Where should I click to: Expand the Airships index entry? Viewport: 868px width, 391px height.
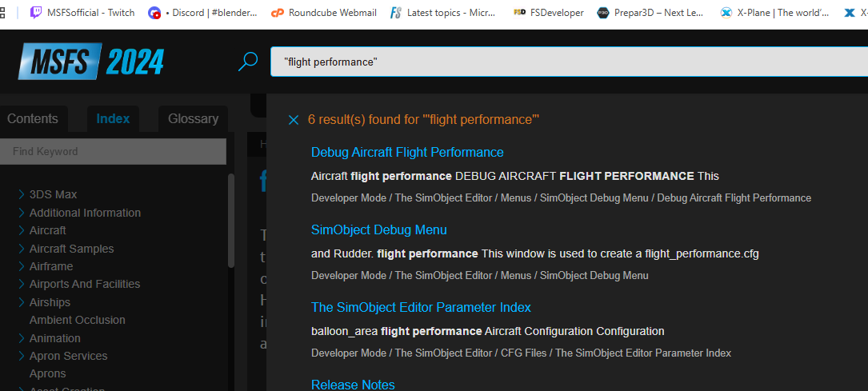[x=22, y=302]
